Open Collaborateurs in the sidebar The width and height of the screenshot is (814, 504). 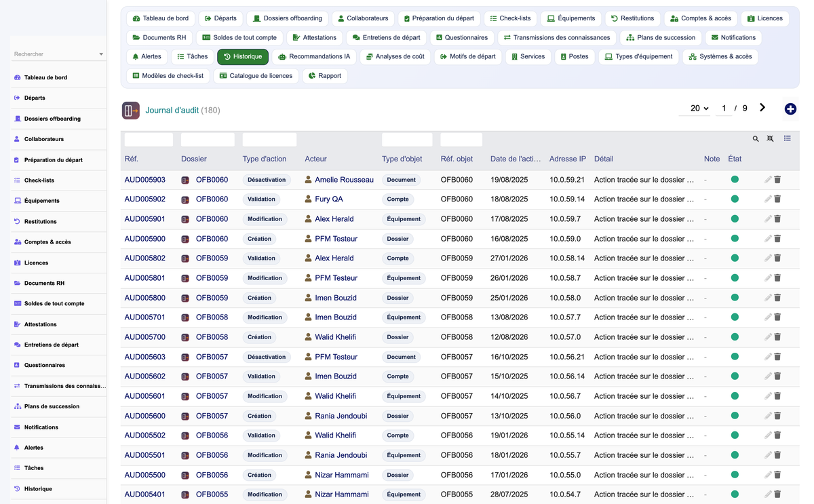click(44, 139)
